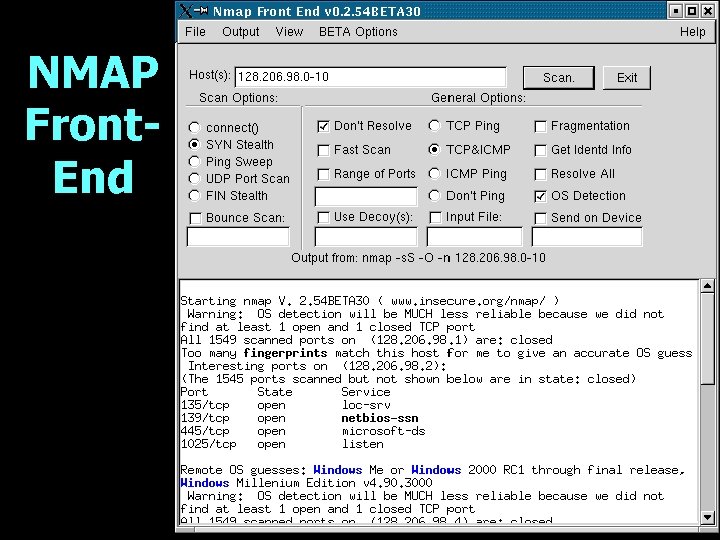Select the Don't Ping radio button
The image size is (720, 540).
(x=434, y=196)
